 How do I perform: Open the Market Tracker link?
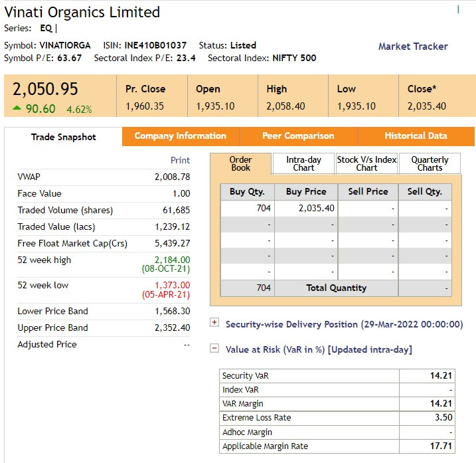point(413,46)
